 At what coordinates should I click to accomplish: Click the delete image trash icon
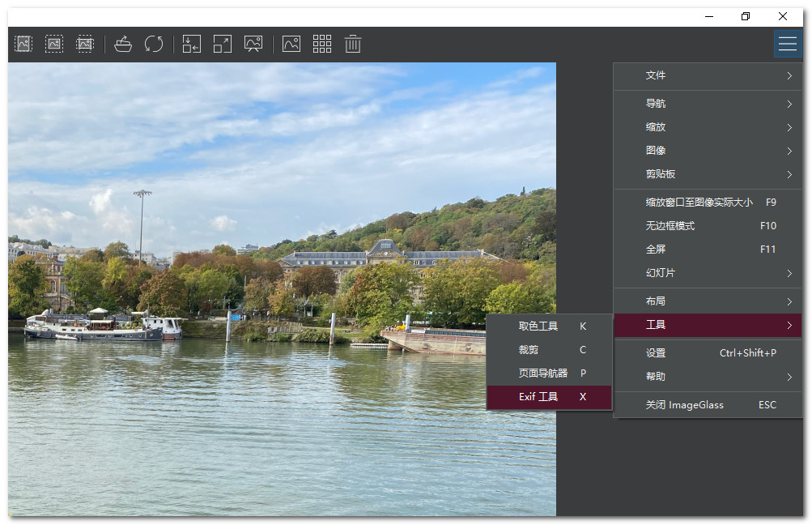pyautogui.click(x=353, y=44)
